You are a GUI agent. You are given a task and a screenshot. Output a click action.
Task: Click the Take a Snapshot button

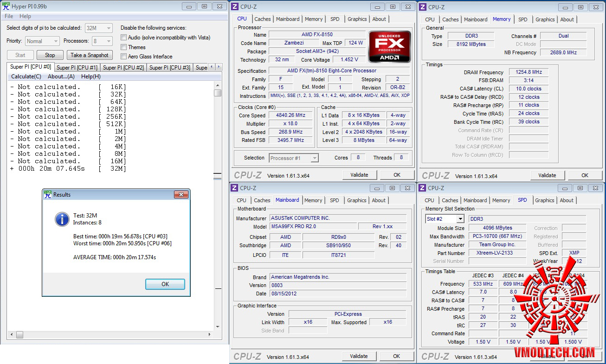(90, 55)
